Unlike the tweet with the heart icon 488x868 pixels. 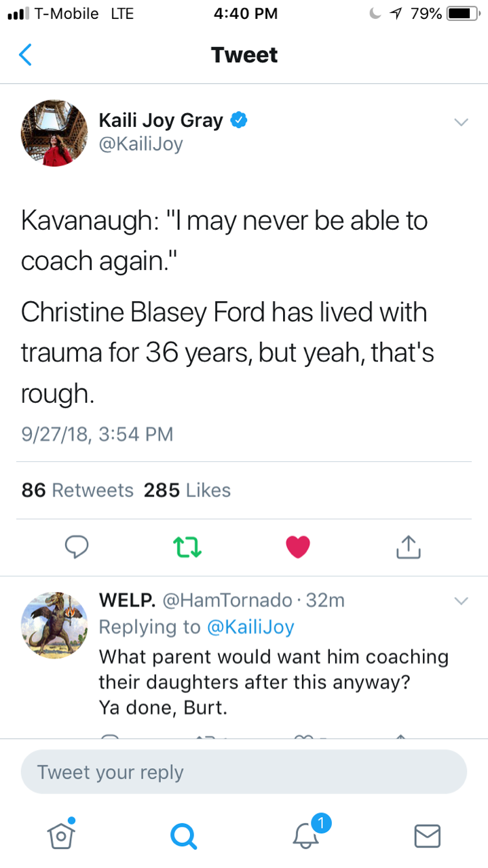coord(298,547)
